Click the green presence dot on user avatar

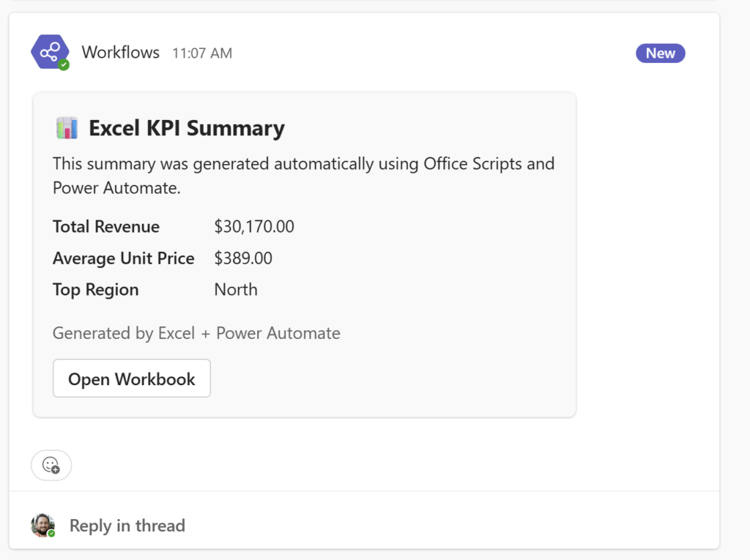coord(51,534)
